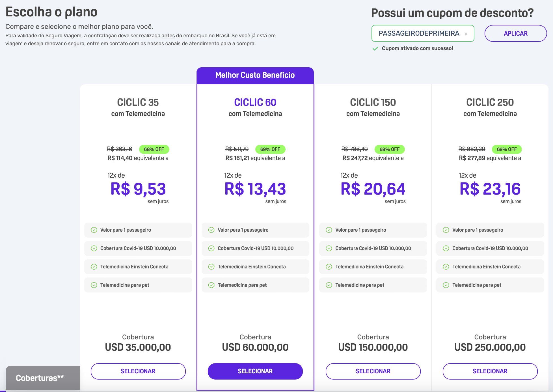Screen dimensions: 553x392
Task: Select the CICLIC 150 plan
Action: coord(373,371)
